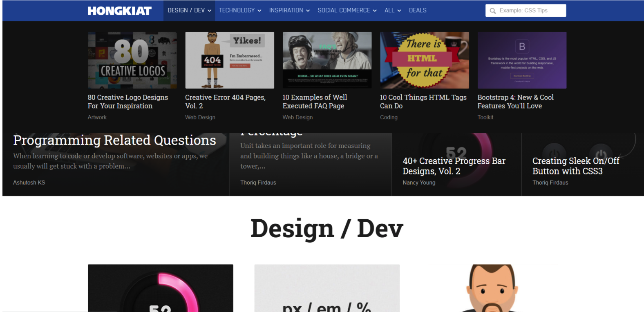This screenshot has width=644, height=312.
Task: Click the 'When learning to code' excerpt text
Action: tap(110, 161)
